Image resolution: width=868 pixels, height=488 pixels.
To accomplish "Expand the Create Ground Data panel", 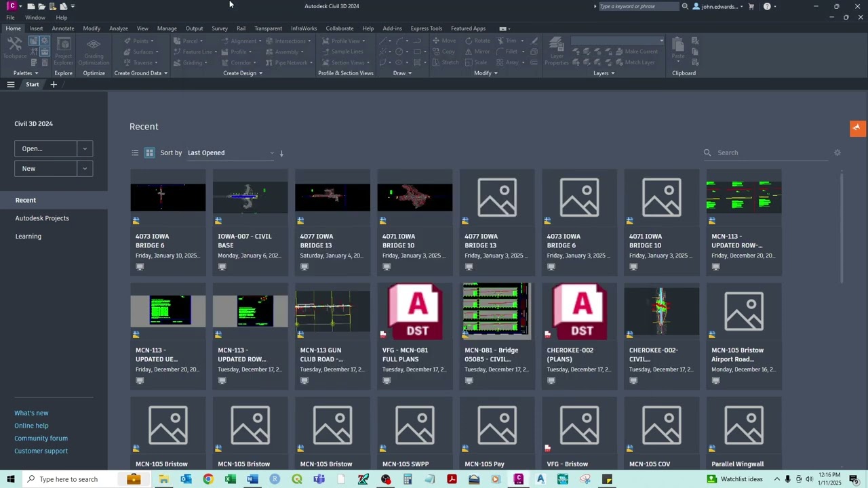I will (x=140, y=73).
